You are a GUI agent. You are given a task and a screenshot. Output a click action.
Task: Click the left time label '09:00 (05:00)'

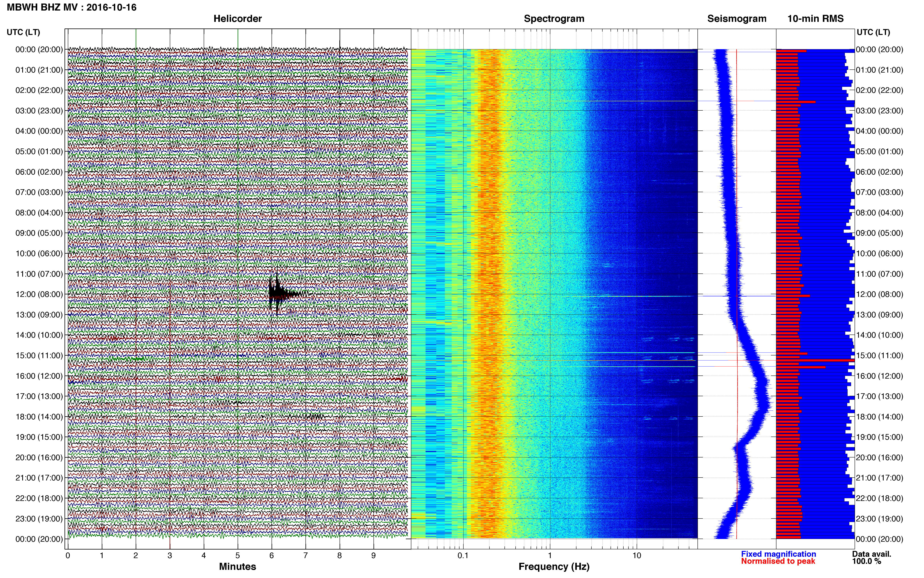(39, 233)
